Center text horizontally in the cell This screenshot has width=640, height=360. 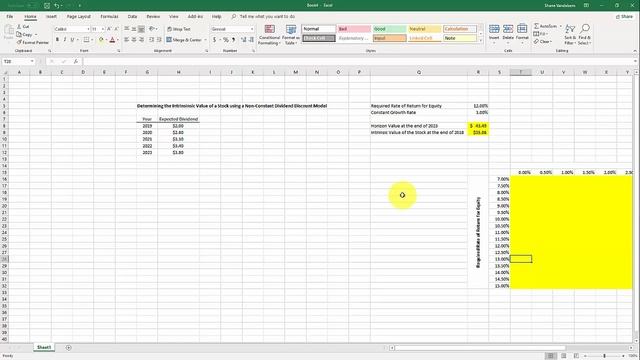tap(134, 40)
